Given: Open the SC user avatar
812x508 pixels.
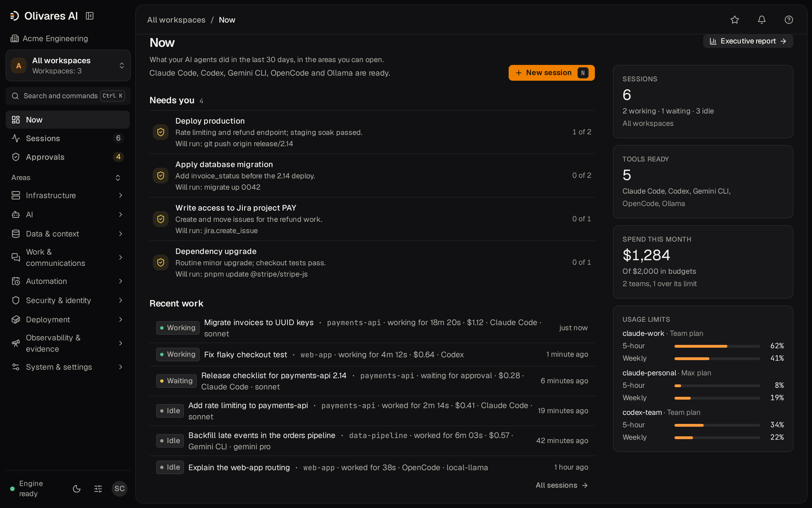Looking at the screenshot, I should pyautogui.click(x=120, y=489).
